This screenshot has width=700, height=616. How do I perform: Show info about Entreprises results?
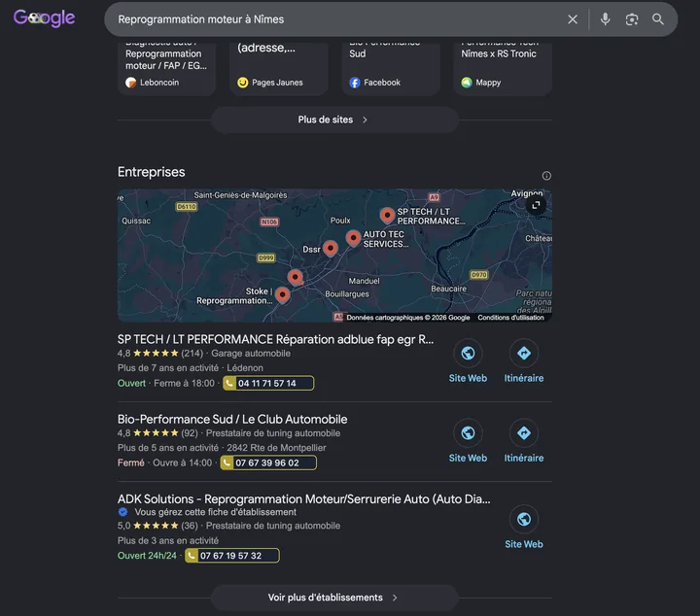(x=546, y=176)
